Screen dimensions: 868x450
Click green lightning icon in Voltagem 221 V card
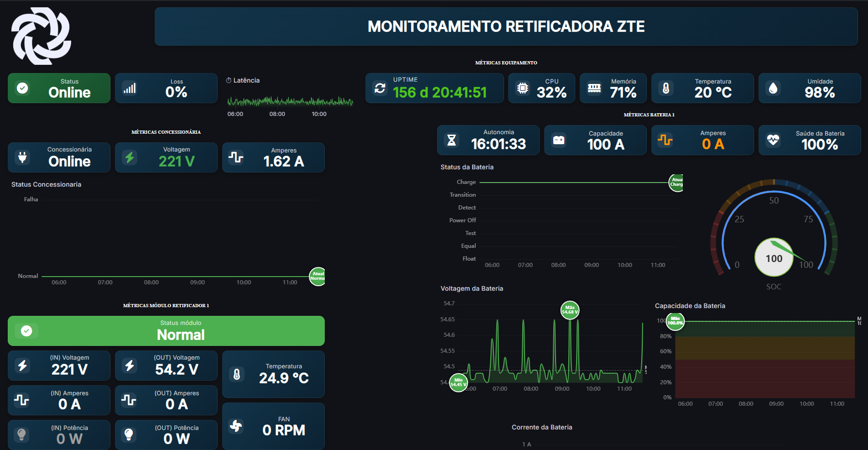[x=130, y=157]
